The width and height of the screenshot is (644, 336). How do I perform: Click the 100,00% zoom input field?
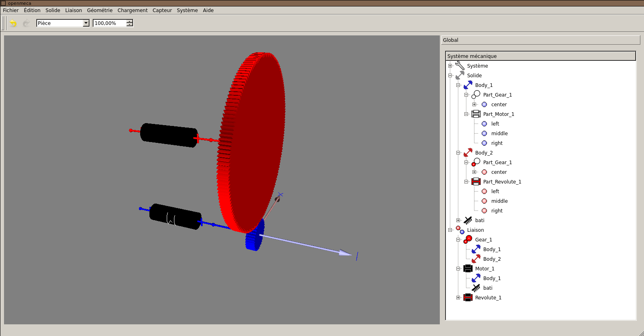pyautogui.click(x=110, y=23)
